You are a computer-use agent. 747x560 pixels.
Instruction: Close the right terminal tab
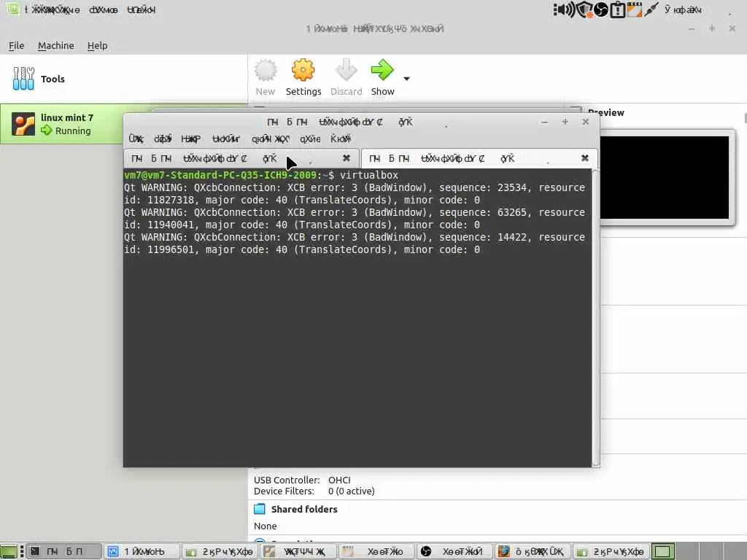coord(584,157)
